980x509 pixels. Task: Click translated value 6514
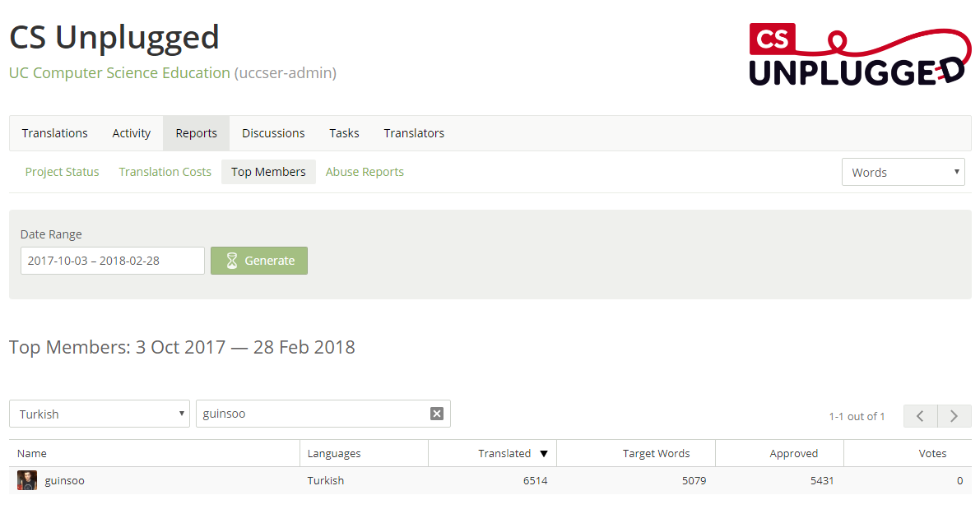pos(535,480)
